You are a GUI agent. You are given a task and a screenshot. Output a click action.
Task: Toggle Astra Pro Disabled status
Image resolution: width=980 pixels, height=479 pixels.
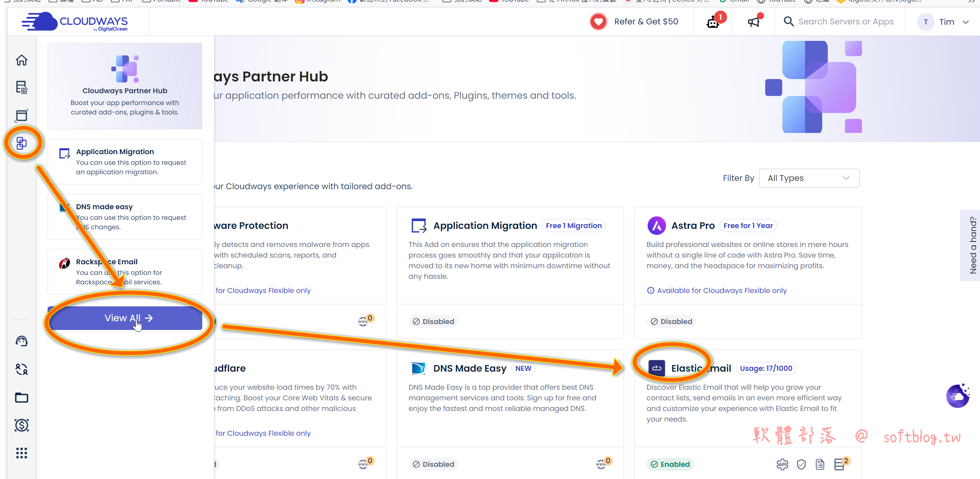[671, 322]
